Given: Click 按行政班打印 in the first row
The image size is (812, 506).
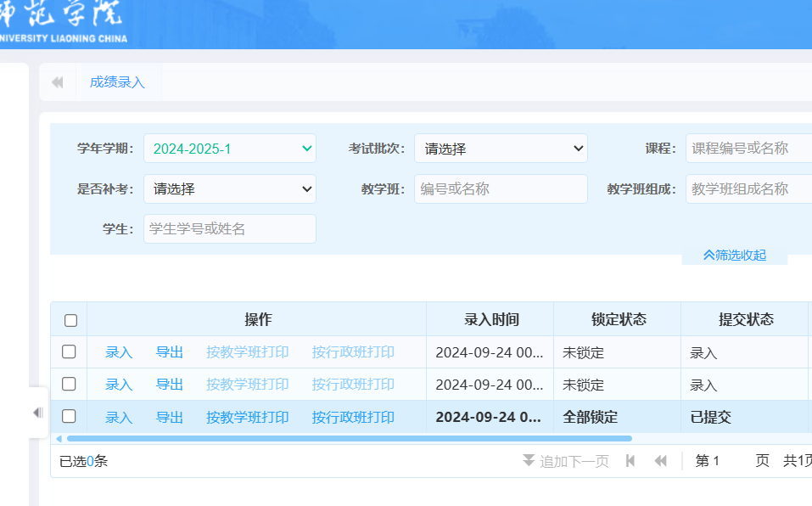Looking at the screenshot, I should click(353, 352).
